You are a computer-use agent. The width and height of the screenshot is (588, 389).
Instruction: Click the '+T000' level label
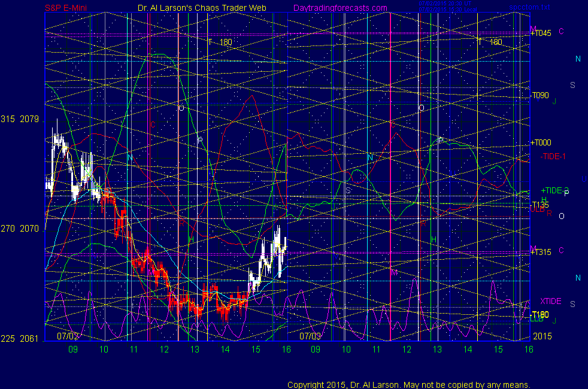(541, 142)
